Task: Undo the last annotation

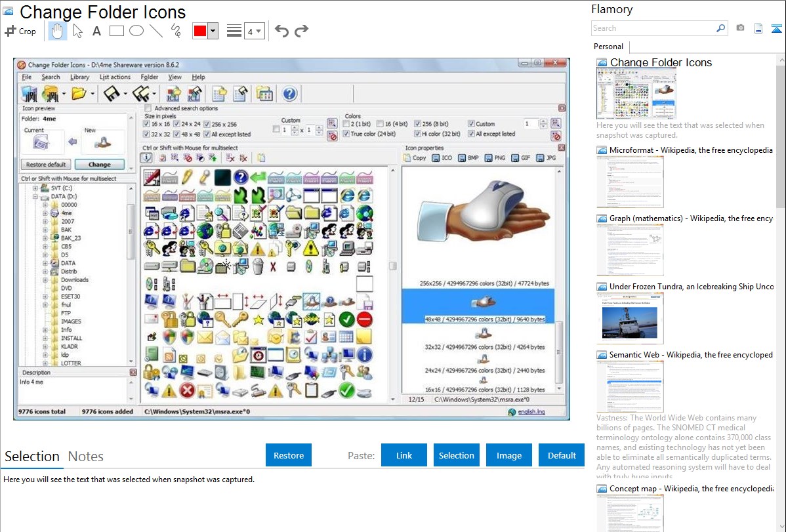Action: 281,31
